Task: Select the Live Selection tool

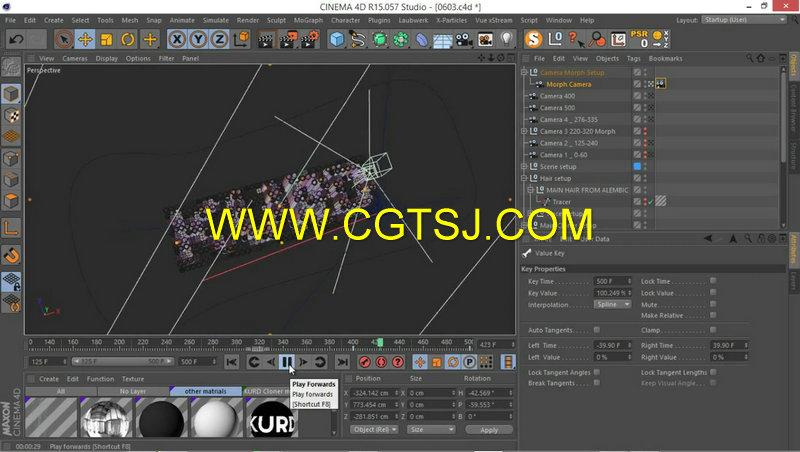Action: tap(64, 39)
